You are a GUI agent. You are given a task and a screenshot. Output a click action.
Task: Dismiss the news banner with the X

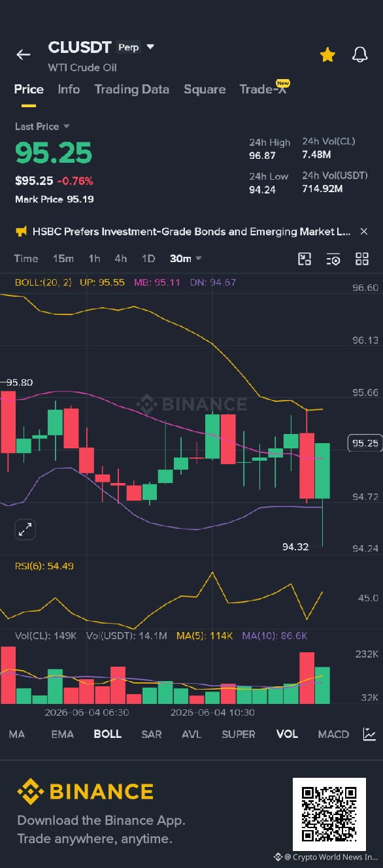point(364,231)
